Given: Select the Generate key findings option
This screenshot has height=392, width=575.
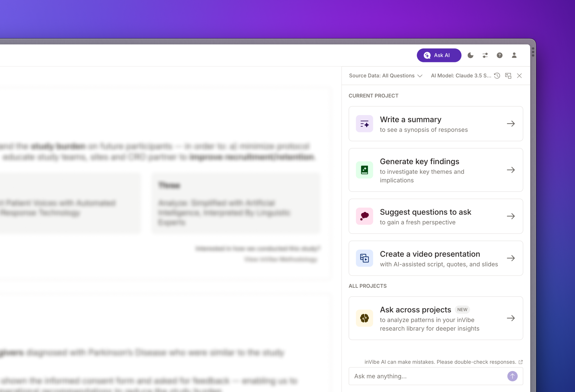Looking at the screenshot, I should tap(435, 170).
